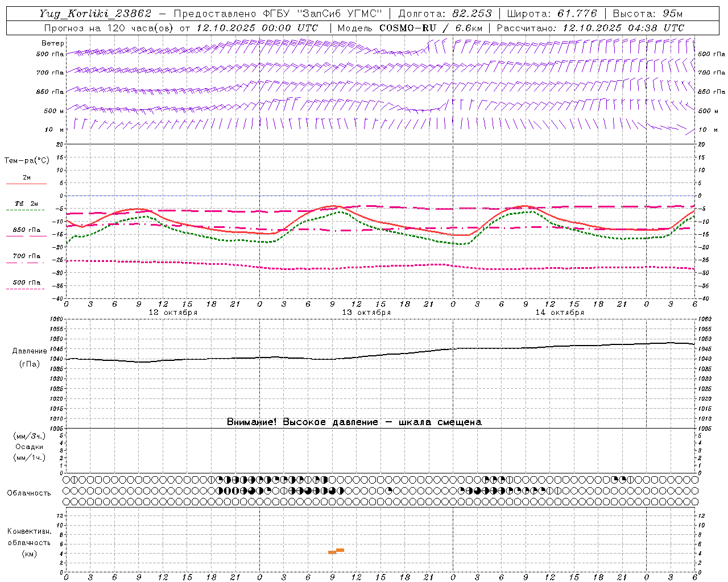Image resolution: width=728 pixels, height=582 pixels.
Task: Click the Долгота: 82.253 field
Action: coord(445,14)
